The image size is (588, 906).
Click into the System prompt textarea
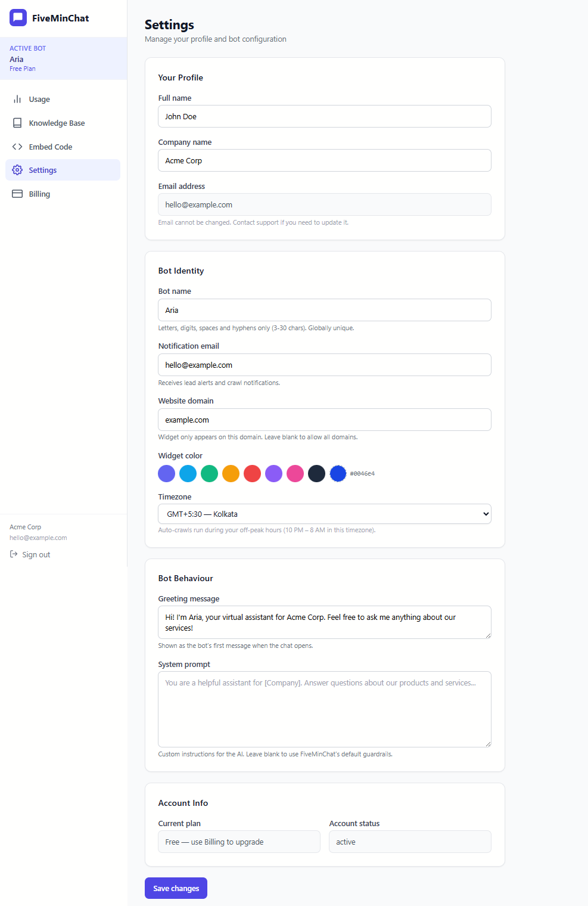(x=325, y=709)
